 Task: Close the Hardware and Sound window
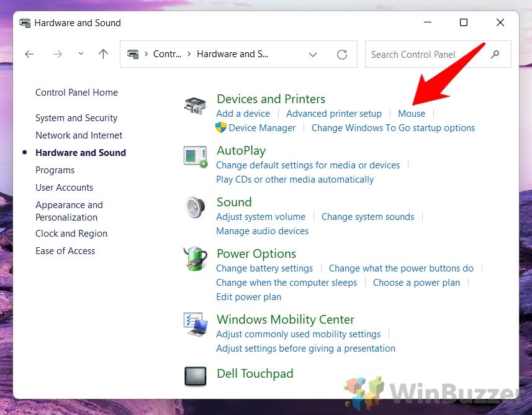coord(500,22)
